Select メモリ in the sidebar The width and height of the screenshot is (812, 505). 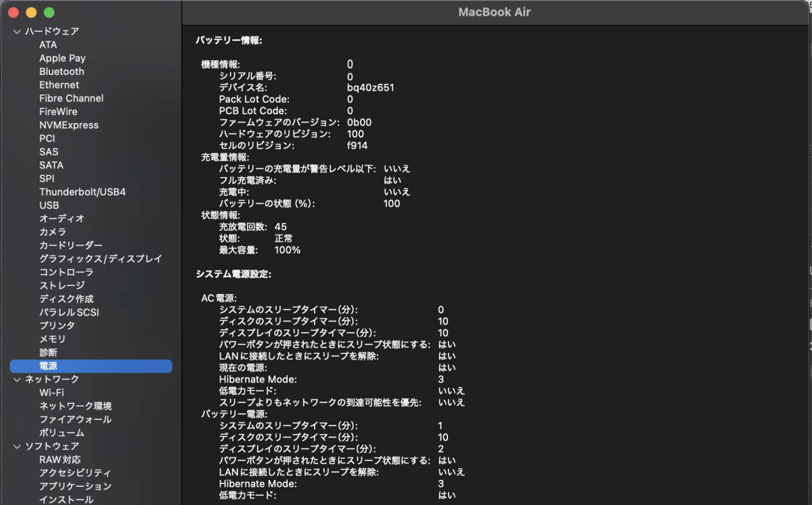click(x=53, y=339)
